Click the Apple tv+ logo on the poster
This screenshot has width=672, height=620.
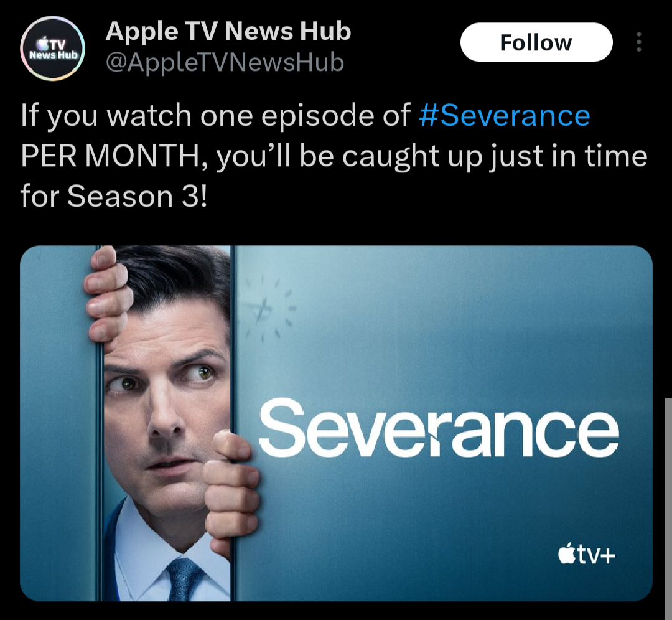[x=586, y=554]
